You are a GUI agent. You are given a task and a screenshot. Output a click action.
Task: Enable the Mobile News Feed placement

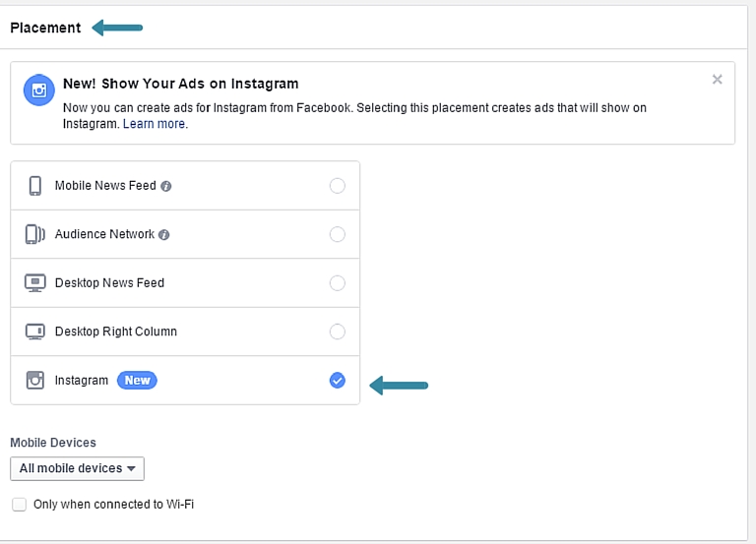pos(337,186)
